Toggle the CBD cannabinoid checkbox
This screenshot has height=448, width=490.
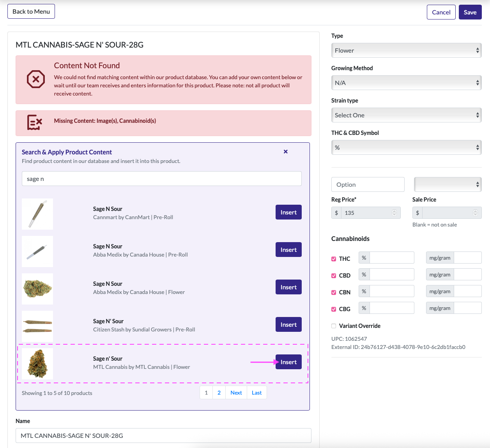(x=334, y=276)
